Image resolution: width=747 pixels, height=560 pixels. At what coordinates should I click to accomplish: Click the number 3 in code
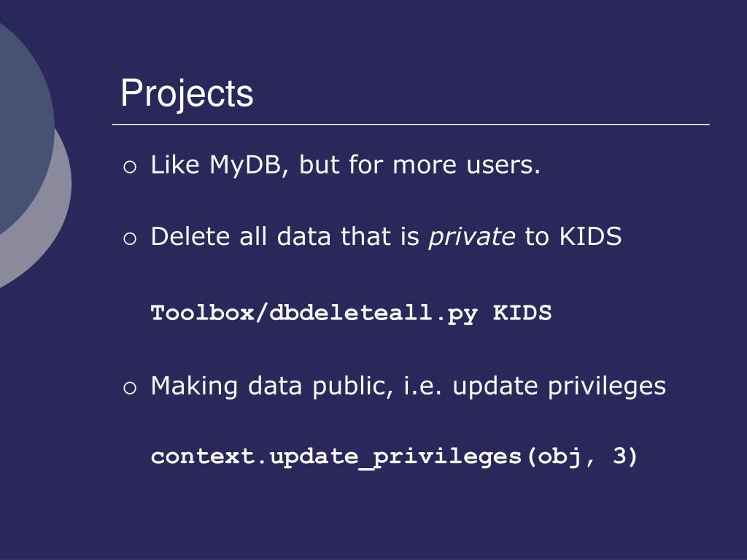click(x=619, y=456)
